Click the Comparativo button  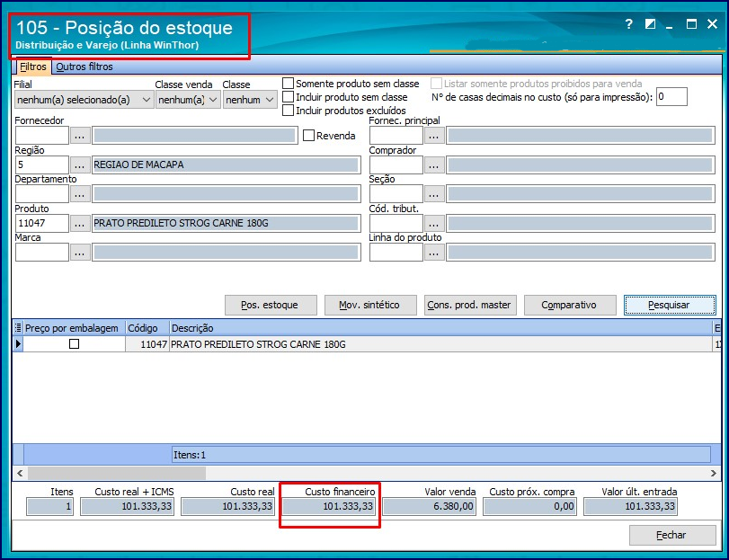coord(570,305)
